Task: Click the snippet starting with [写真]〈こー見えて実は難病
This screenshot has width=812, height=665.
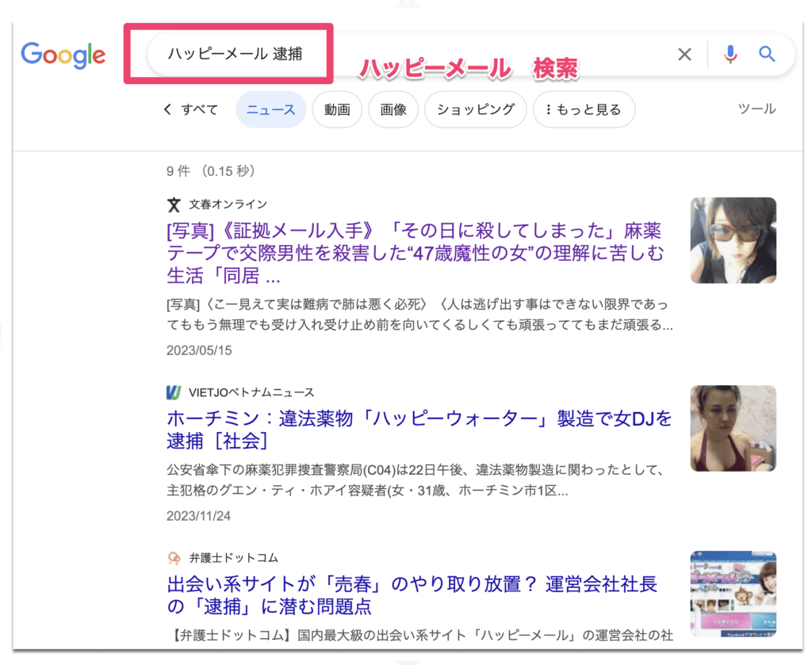Action: [420, 314]
